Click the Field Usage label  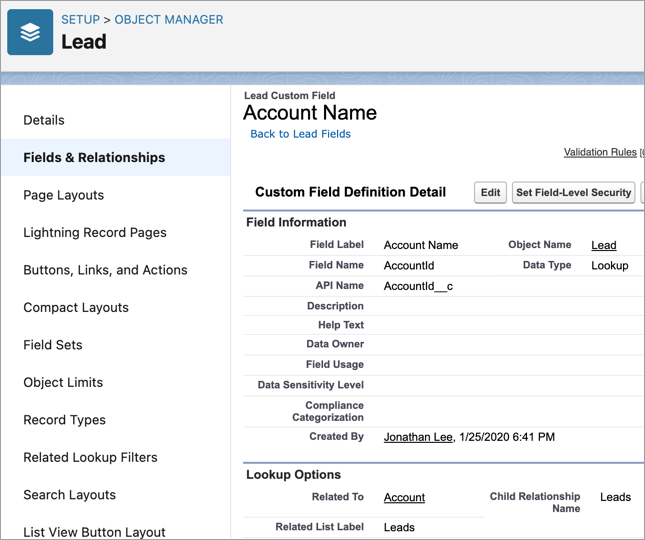coord(335,364)
